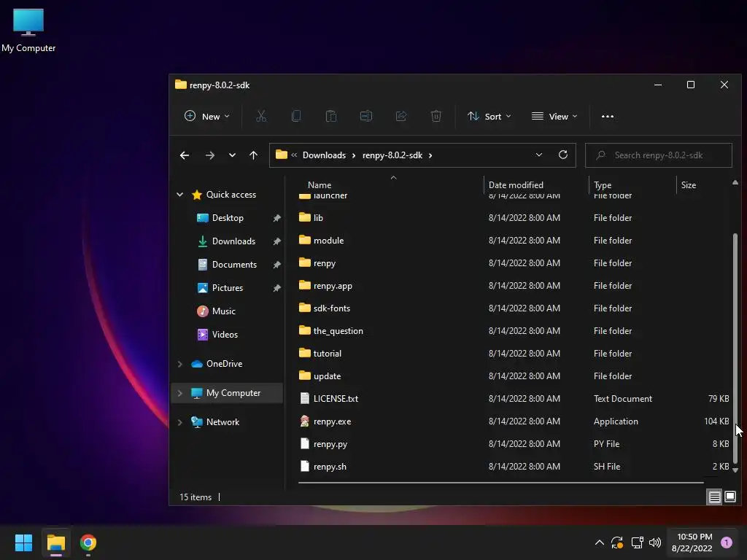Expand the OneDrive tree node
This screenshot has height=560, width=747.
[x=180, y=364]
